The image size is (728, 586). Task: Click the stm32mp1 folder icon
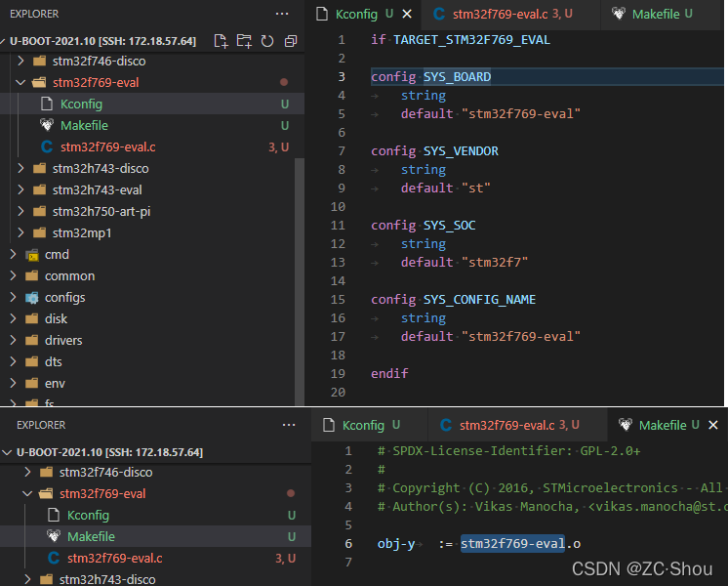[39, 232]
